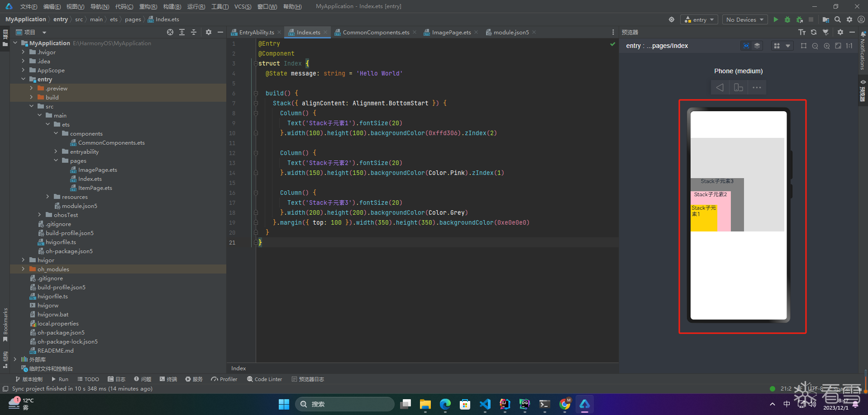868x415 pixels.
Task: Open the user account avatar icon
Action: click(861, 19)
